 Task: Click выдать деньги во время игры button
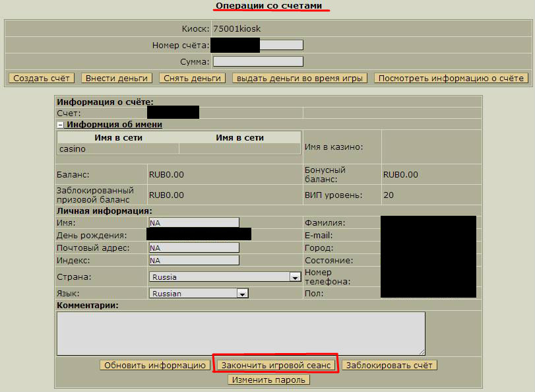pyautogui.click(x=299, y=78)
